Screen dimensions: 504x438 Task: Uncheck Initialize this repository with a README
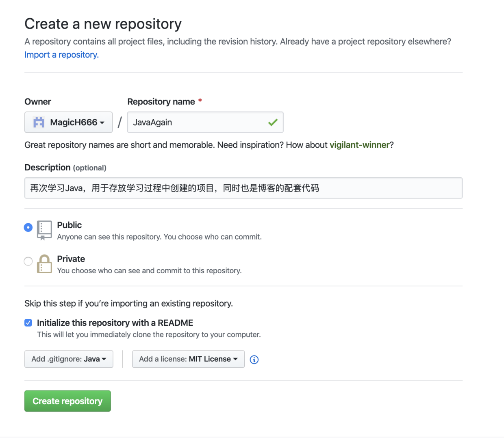(28, 322)
